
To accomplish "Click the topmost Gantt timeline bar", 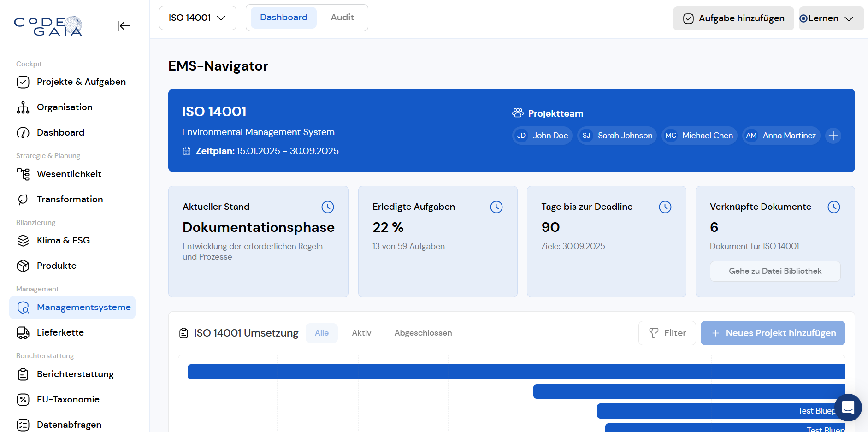I will [516, 372].
